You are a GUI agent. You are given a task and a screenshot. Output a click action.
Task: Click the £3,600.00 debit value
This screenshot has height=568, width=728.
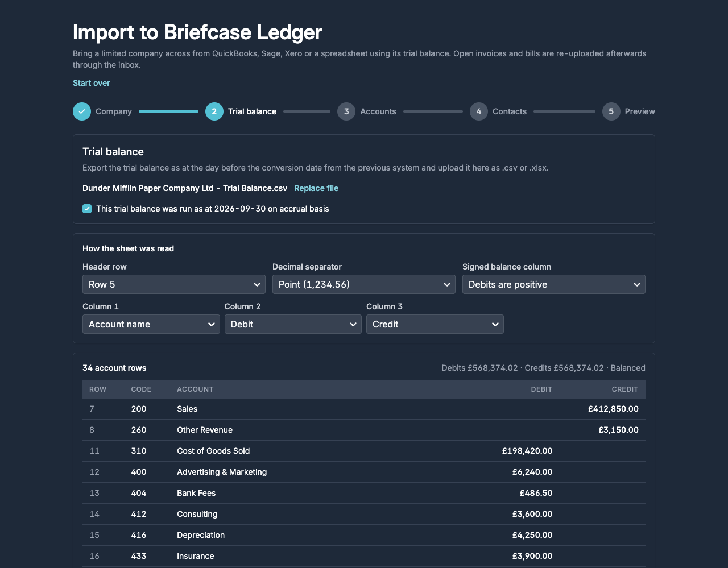(532, 514)
